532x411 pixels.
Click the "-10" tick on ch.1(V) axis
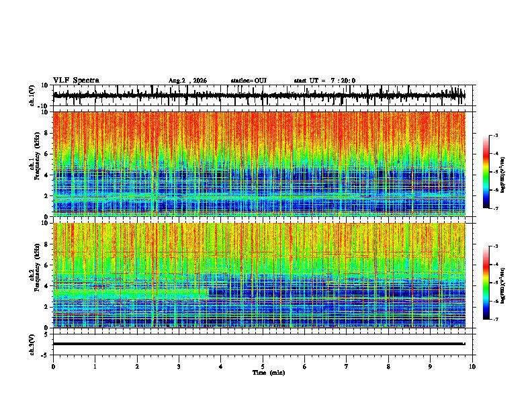click(44, 106)
